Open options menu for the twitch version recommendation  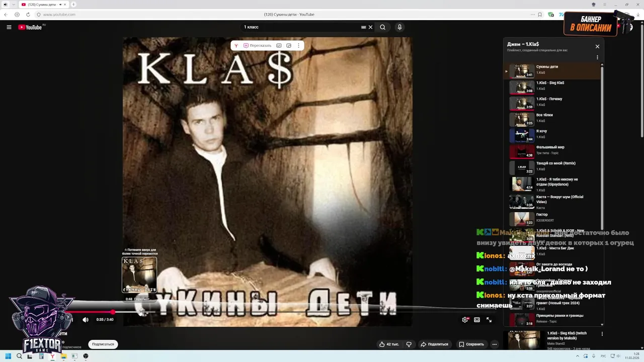click(602, 334)
